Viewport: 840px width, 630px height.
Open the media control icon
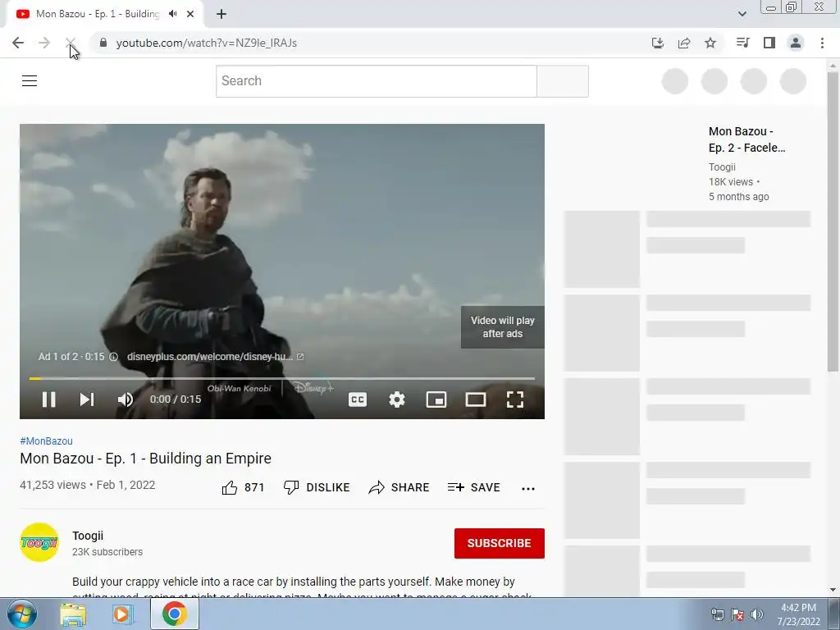(x=742, y=43)
